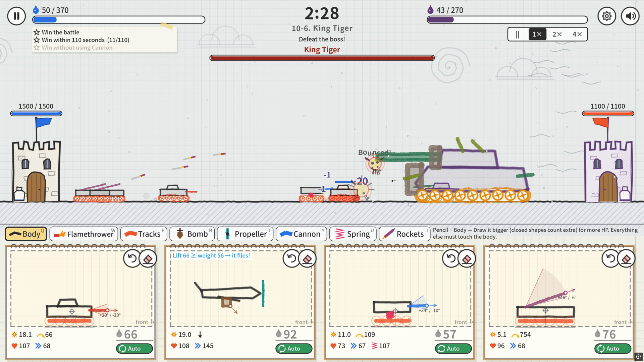This screenshot has height=362, width=644.
Task: Toggle Auto deploy for the 66-cost tank
Action: point(135,349)
